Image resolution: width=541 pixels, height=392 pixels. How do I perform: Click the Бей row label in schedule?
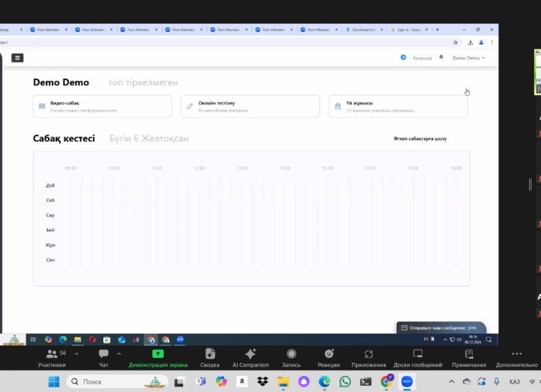50,230
